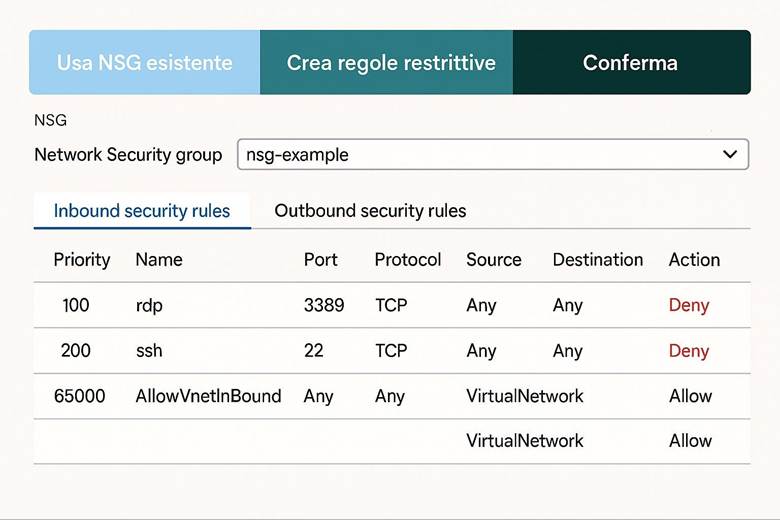Select the rdp rule name
This screenshot has height=520, width=780.
149,305
